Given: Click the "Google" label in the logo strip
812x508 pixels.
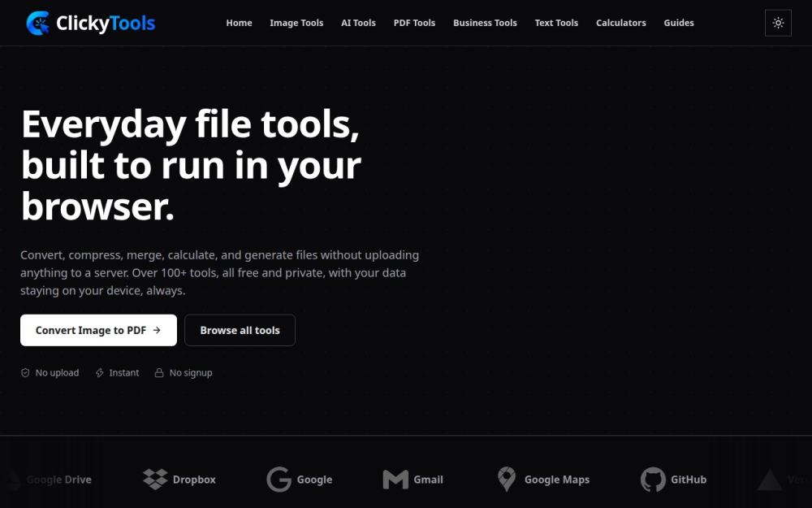Looking at the screenshot, I should pos(314,480).
